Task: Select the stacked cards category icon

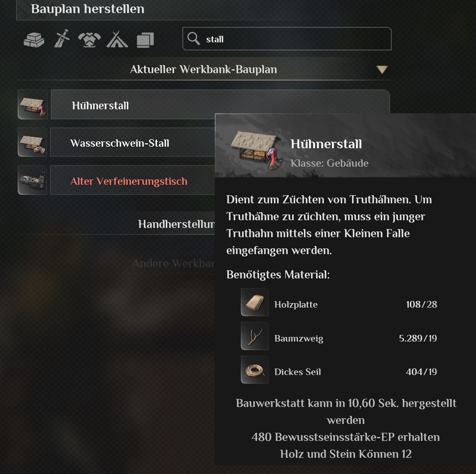Action: (x=145, y=40)
